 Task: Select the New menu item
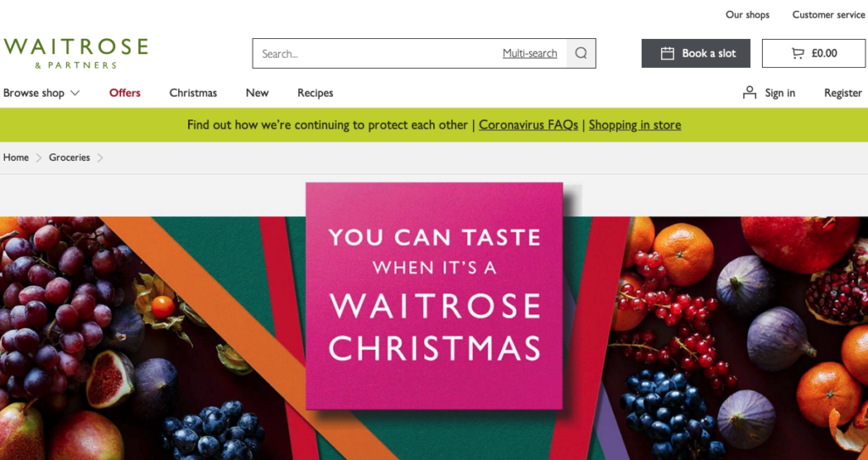(x=258, y=93)
